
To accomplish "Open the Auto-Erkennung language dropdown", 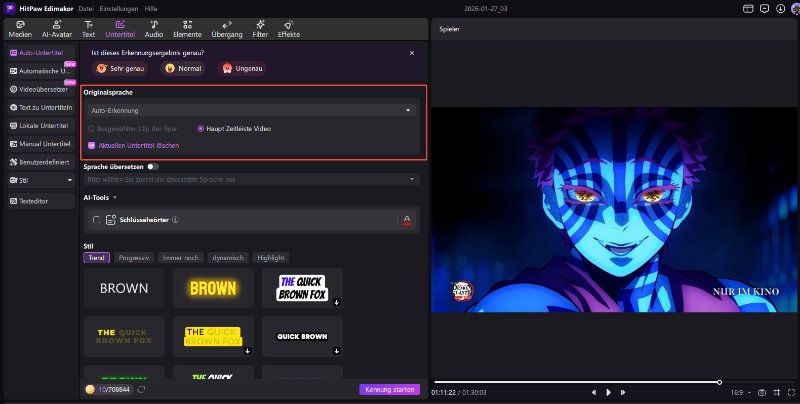I will (x=250, y=110).
